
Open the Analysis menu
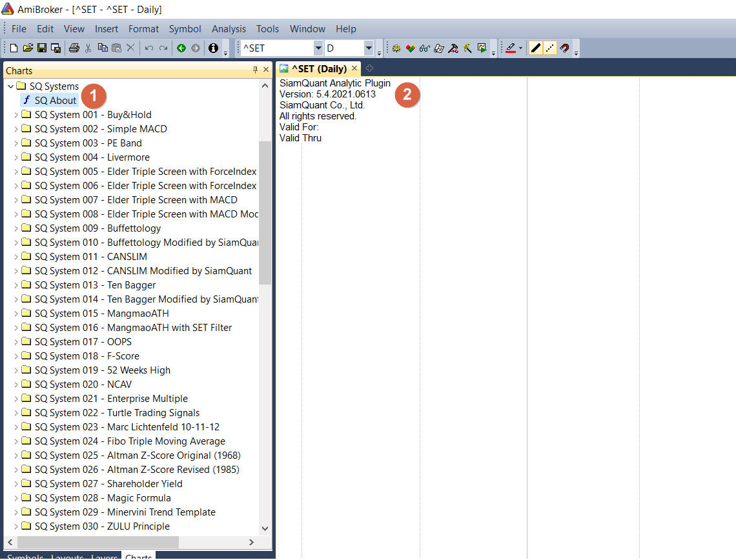click(229, 29)
